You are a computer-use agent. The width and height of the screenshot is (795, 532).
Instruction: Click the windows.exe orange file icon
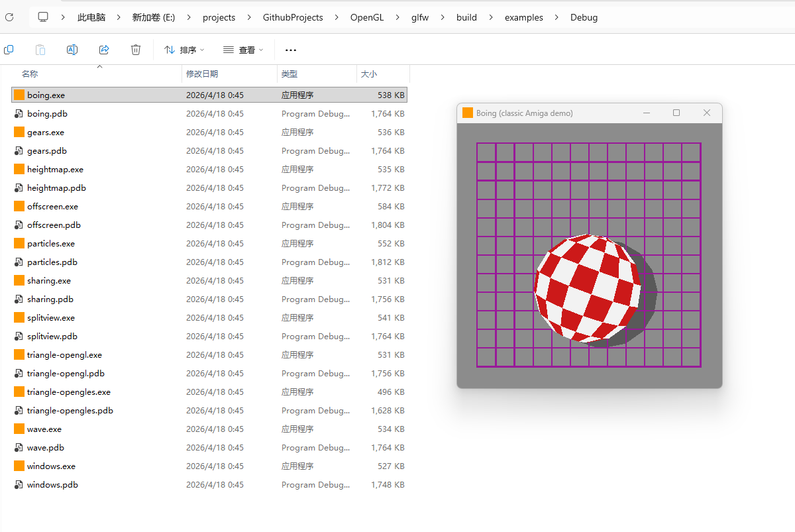[19, 466]
